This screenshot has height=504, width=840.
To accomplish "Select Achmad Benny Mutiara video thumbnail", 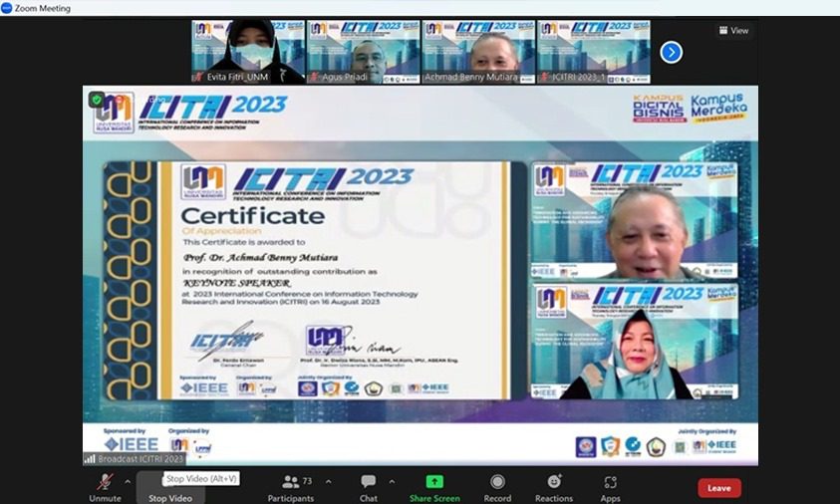I will pyautogui.click(x=478, y=52).
